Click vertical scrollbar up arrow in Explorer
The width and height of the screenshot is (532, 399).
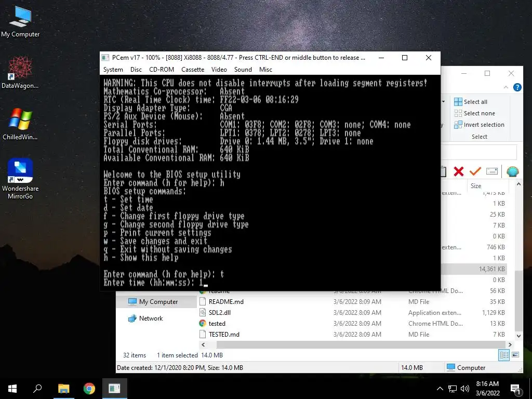tap(518, 184)
